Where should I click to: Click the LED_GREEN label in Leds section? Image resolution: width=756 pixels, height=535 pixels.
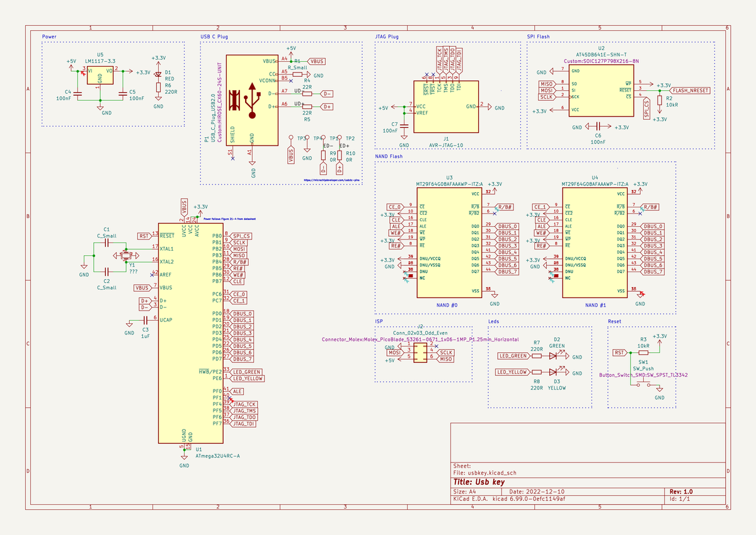(513, 356)
